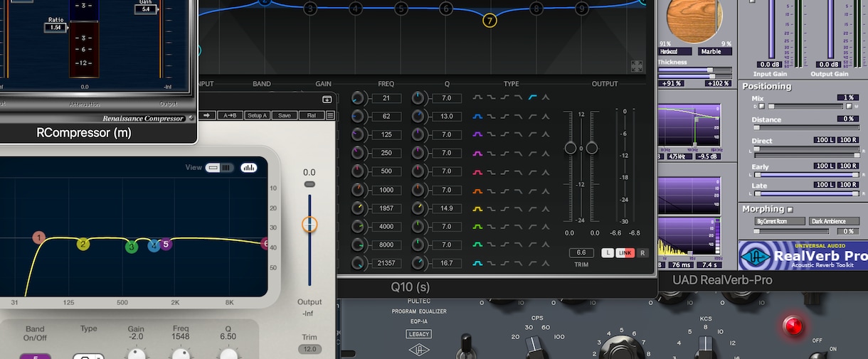The width and height of the screenshot is (868, 359).
Task: Click the Setup A button
Action: tap(257, 115)
